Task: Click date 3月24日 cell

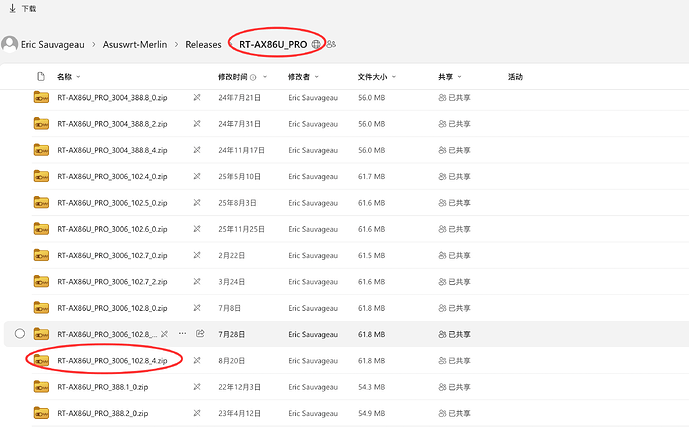Action: (231, 282)
